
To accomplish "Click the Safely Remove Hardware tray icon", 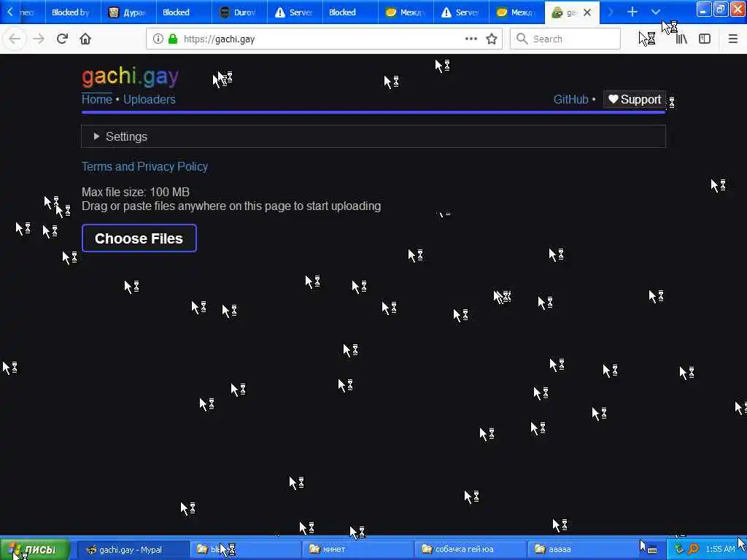I will [x=679, y=550].
